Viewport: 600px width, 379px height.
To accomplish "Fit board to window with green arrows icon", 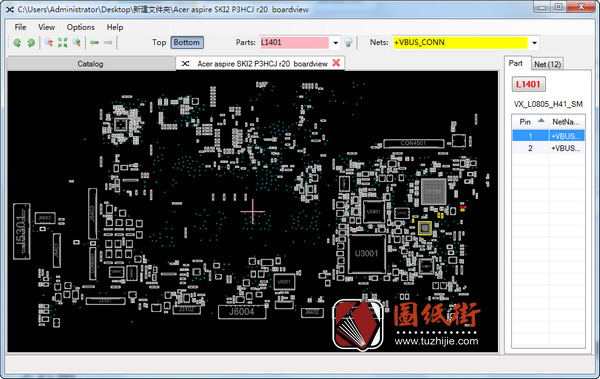I will 62,42.
